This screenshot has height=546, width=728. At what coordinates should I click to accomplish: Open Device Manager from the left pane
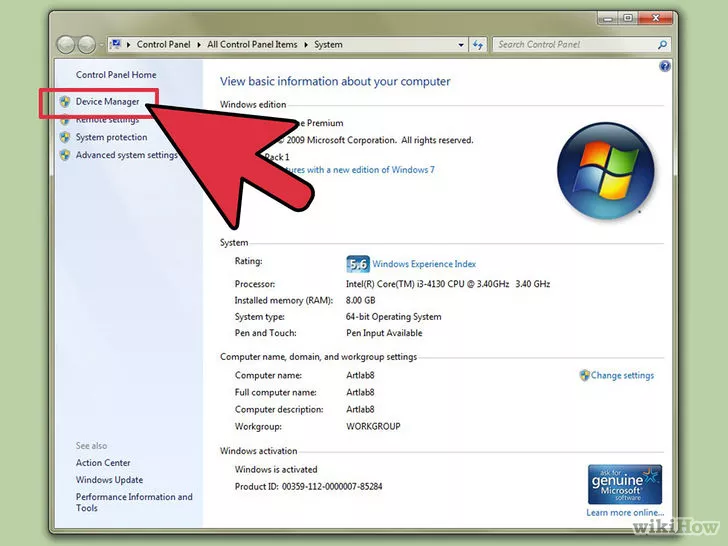[107, 101]
